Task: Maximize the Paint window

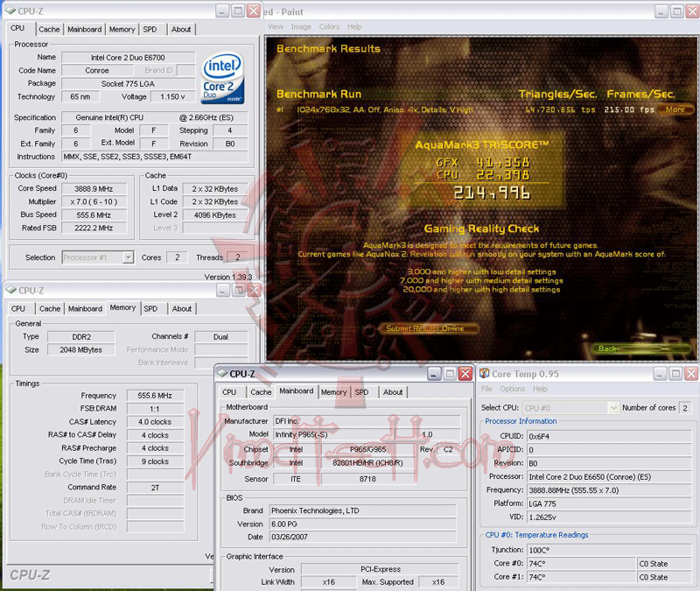Action: pyautogui.click(x=676, y=11)
